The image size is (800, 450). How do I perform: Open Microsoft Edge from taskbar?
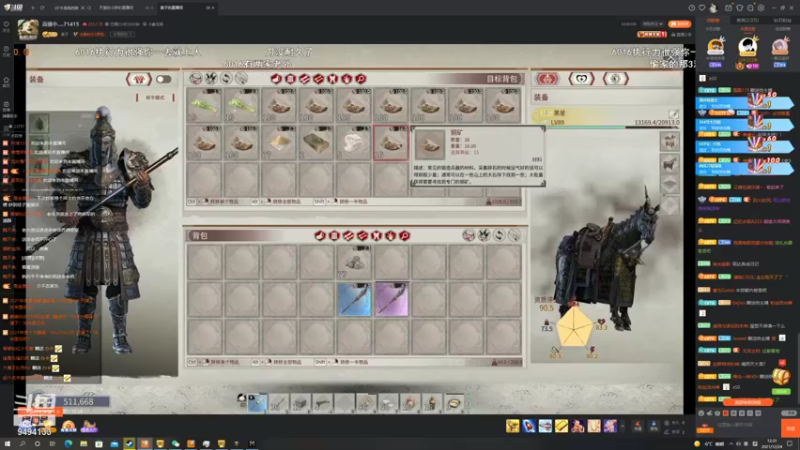68,443
